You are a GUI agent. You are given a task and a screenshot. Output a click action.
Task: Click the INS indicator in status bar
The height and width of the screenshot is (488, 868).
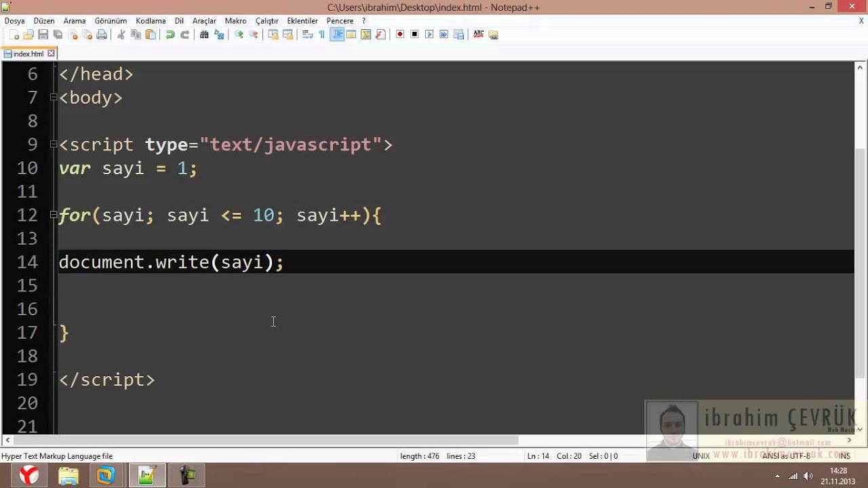click(x=844, y=456)
